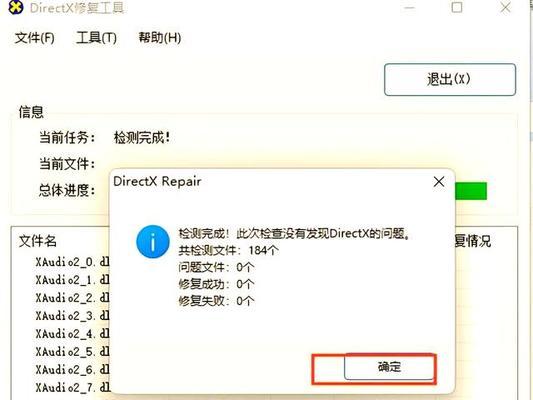The height and width of the screenshot is (400, 533).
Task: Select XAudio2_0.dll in the file list
Action: [x=72, y=262]
